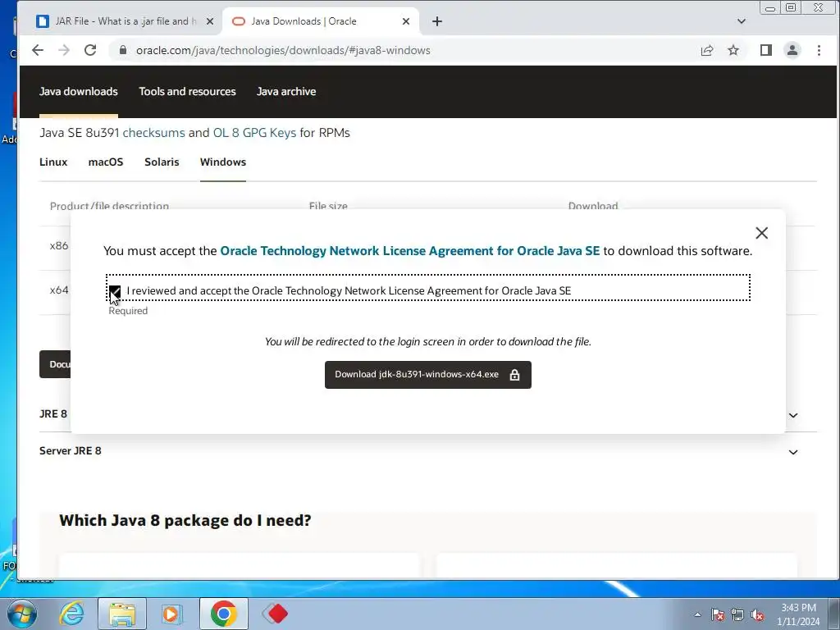Click the 'Which Java 8 package do I need?' heading
Viewport: 840px width, 630px height.
pyautogui.click(x=185, y=521)
